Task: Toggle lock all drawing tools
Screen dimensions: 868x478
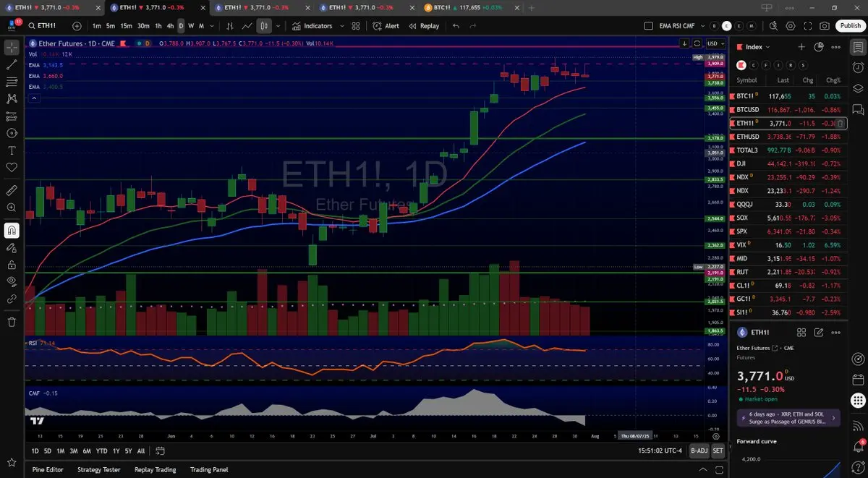Action: 12,265
